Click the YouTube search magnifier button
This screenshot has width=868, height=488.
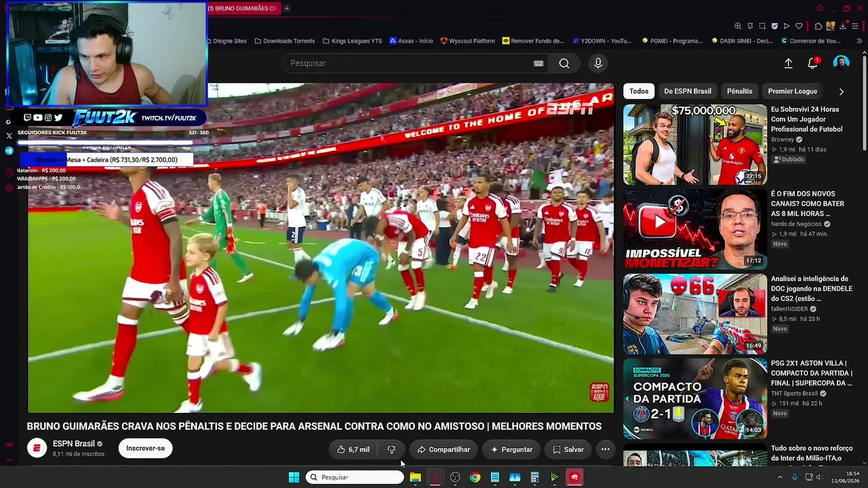click(564, 63)
